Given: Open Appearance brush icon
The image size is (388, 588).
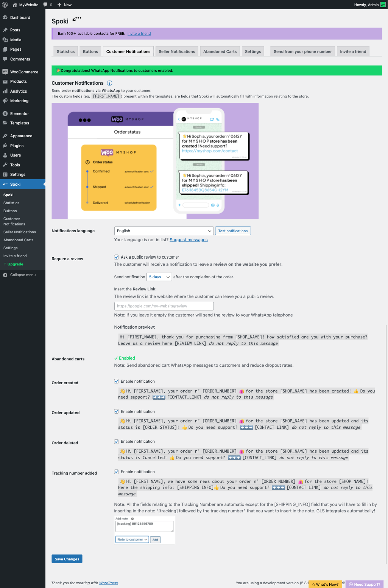Looking at the screenshot, I should [x=5, y=136].
